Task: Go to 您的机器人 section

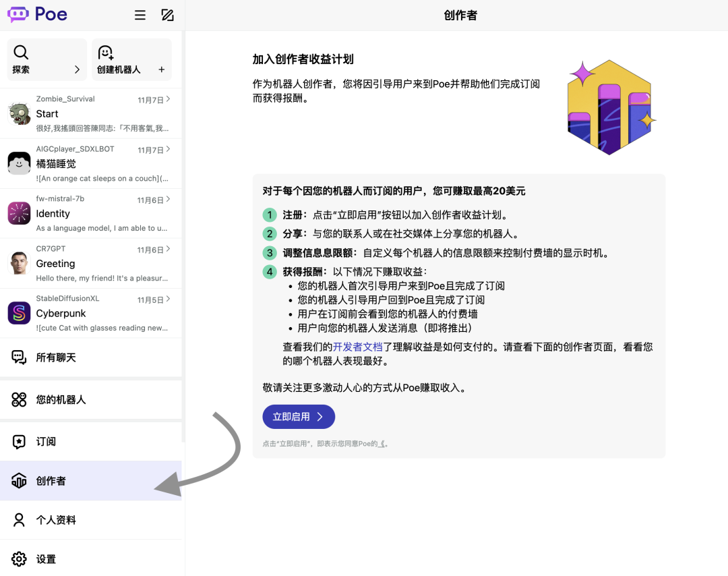Action: (61, 399)
